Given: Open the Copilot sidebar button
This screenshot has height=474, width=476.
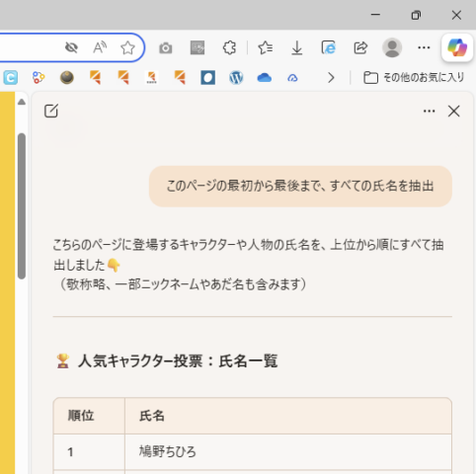Looking at the screenshot, I should coord(457,47).
